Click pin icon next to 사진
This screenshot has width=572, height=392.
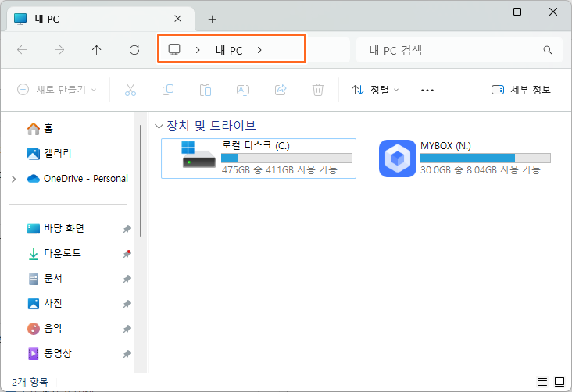[127, 304]
